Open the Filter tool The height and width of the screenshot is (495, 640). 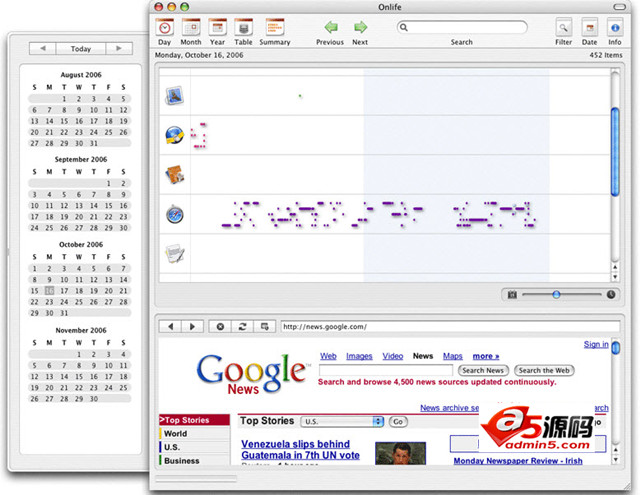click(x=563, y=32)
